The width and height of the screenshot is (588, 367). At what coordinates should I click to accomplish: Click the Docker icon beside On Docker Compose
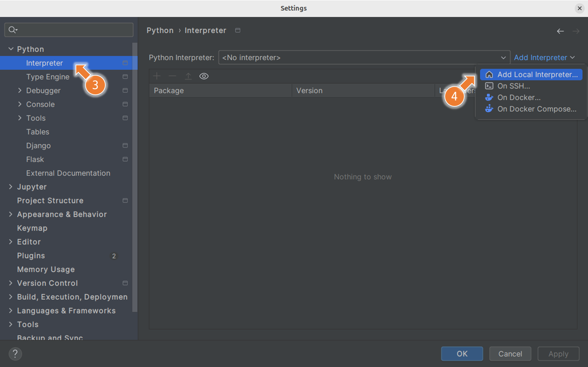coord(489,109)
